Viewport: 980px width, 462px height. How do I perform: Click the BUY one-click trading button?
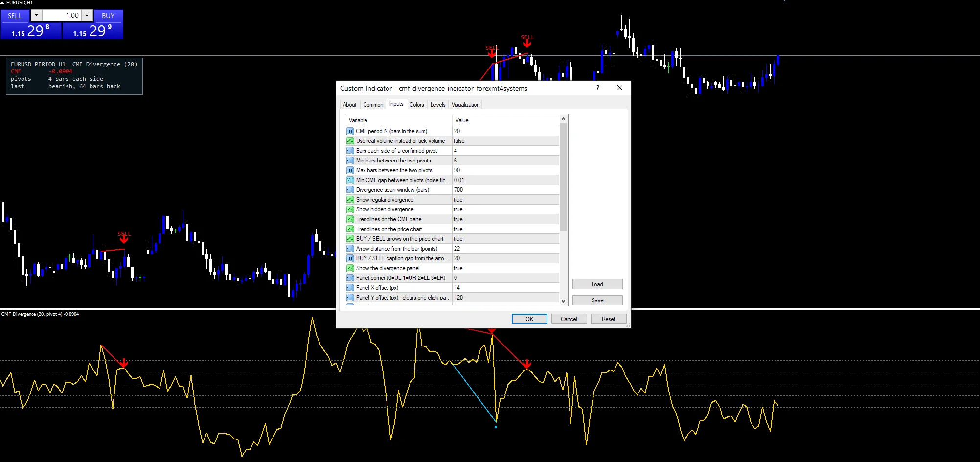(x=108, y=16)
